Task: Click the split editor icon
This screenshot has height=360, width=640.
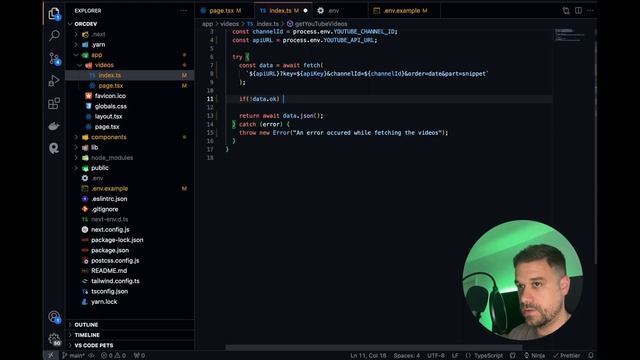Action: (578, 11)
